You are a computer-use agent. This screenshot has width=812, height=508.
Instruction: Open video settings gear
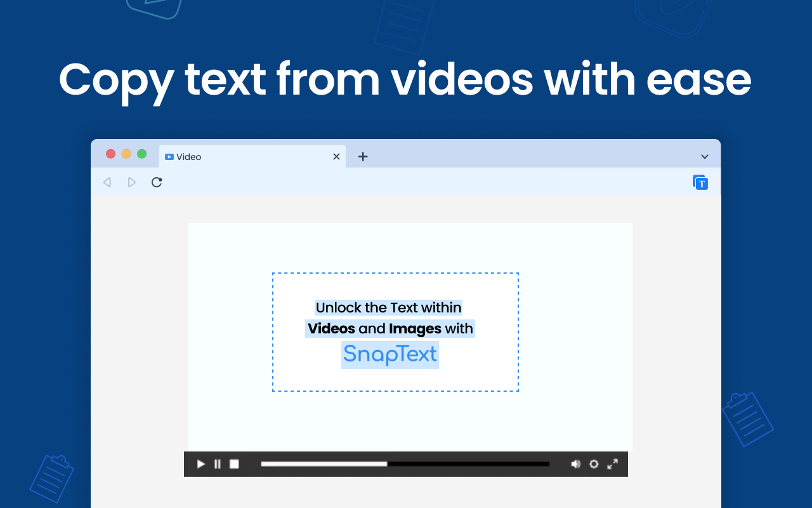[594, 464]
